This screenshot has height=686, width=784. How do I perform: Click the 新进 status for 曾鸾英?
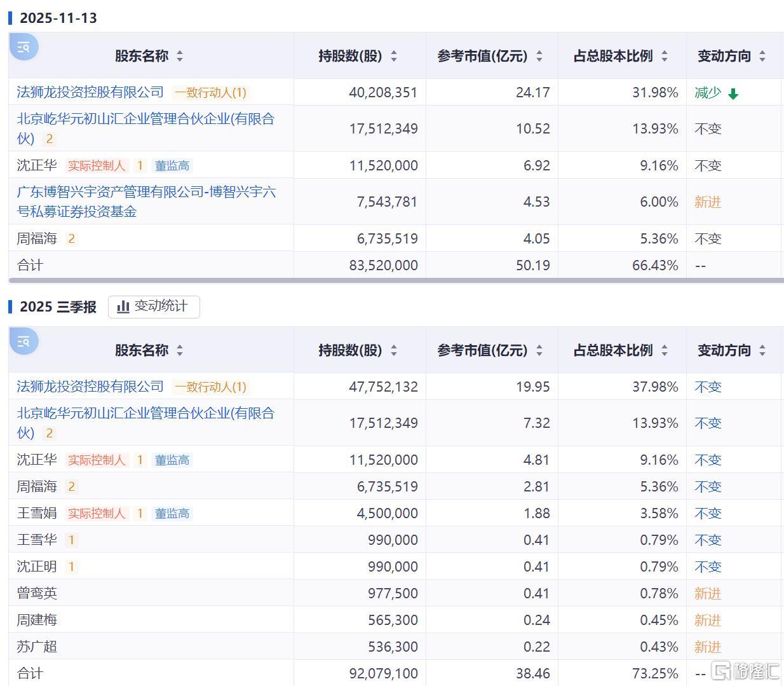pyautogui.click(x=708, y=593)
